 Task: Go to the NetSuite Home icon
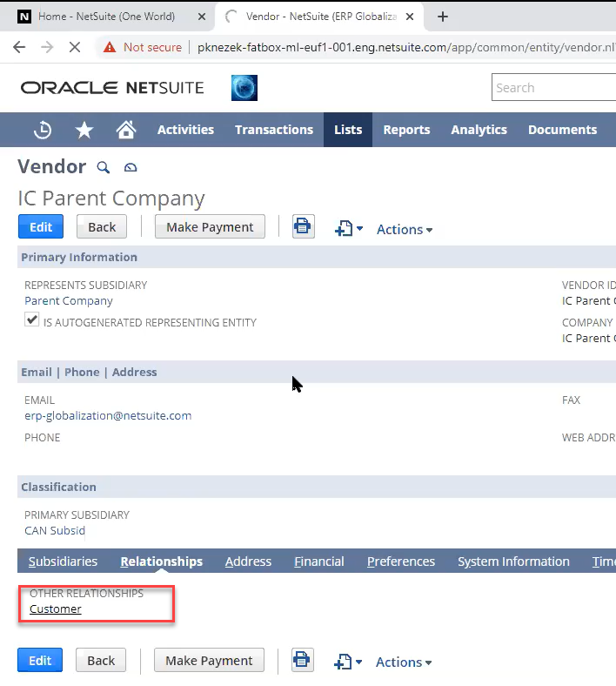pos(126,130)
